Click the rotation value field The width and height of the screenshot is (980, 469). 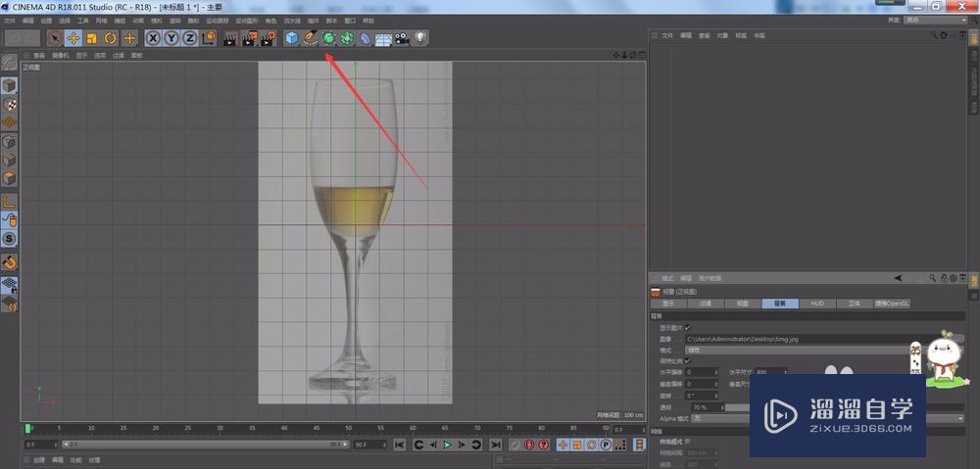click(702, 396)
